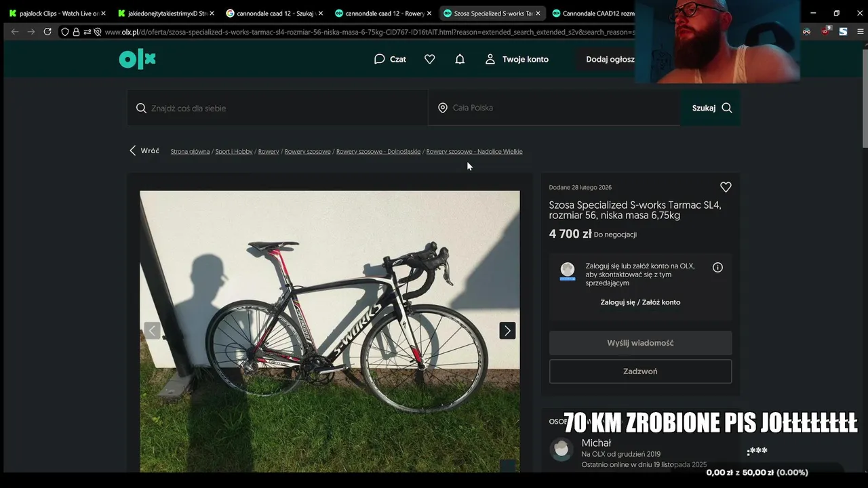868x488 pixels.
Task: Switch to the cannondale caad 12 Google tab
Action: [x=274, y=13]
